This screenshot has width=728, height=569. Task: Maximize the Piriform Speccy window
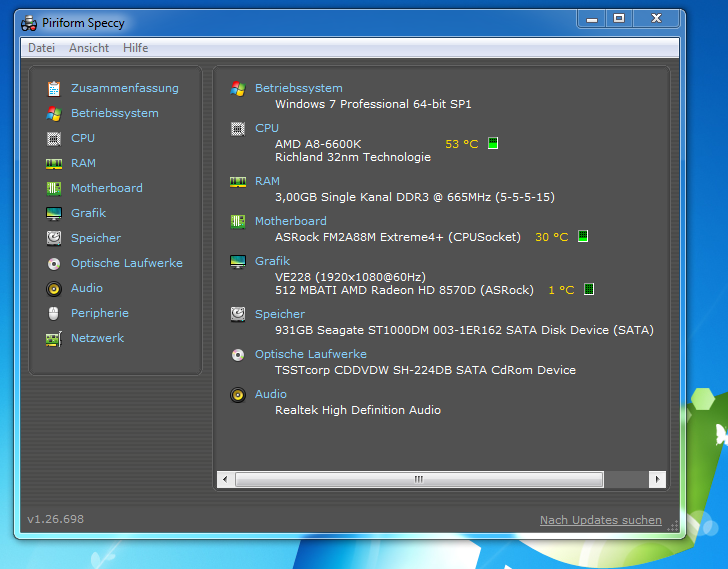pyautogui.click(x=619, y=19)
